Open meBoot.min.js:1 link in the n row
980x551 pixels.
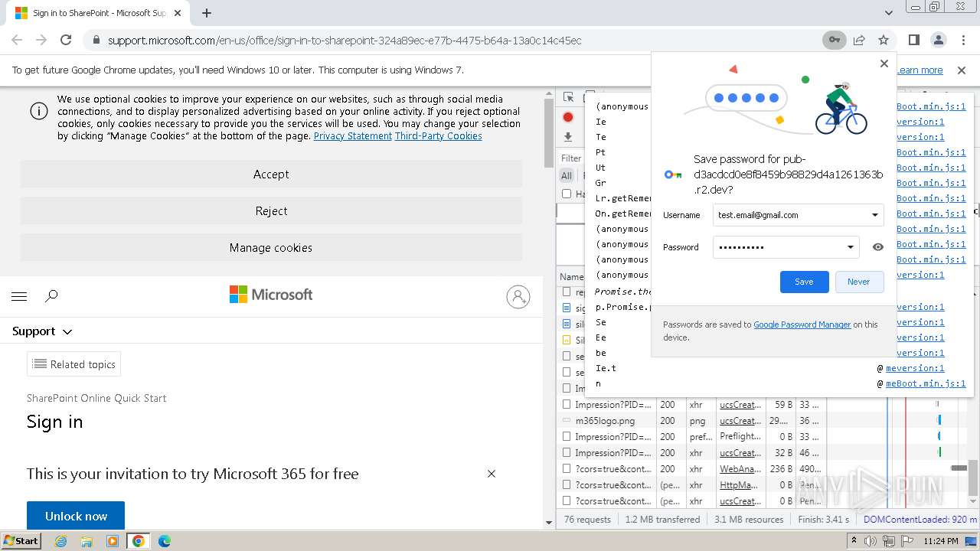click(926, 383)
